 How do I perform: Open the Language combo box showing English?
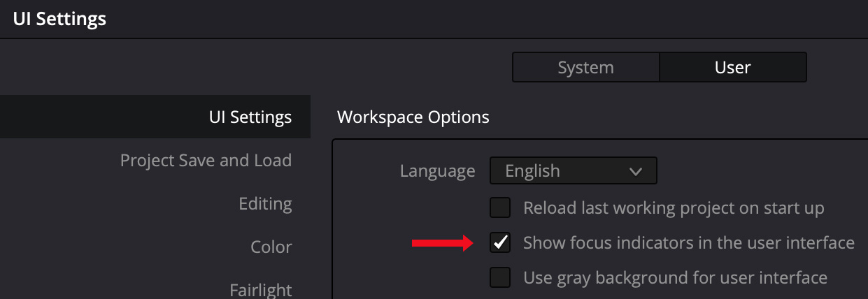click(x=573, y=170)
